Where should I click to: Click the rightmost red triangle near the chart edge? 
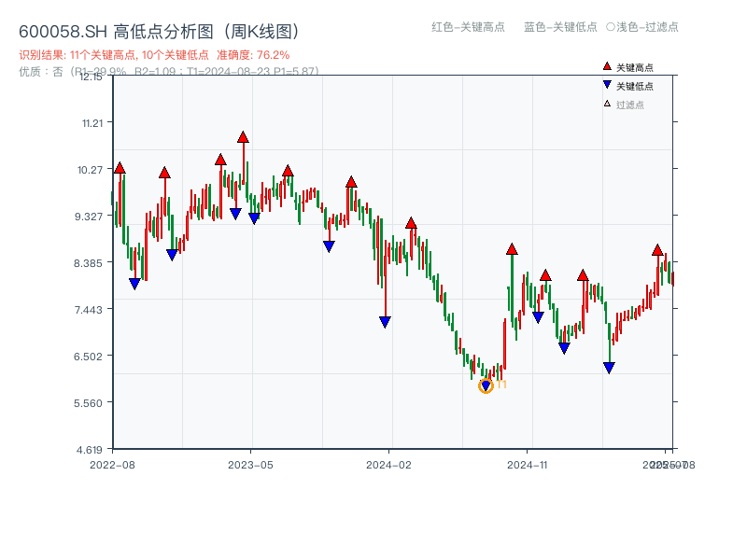[656, 252]
